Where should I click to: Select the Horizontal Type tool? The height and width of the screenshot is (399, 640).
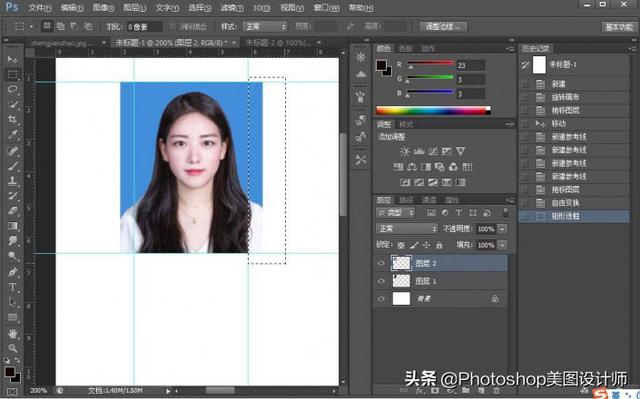(x=13, y=287)
